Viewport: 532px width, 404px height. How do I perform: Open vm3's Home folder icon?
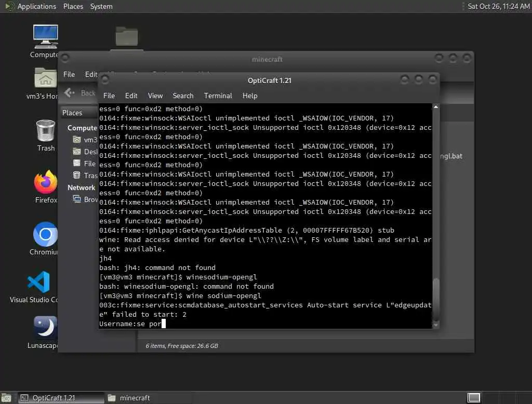pos(46,78)
